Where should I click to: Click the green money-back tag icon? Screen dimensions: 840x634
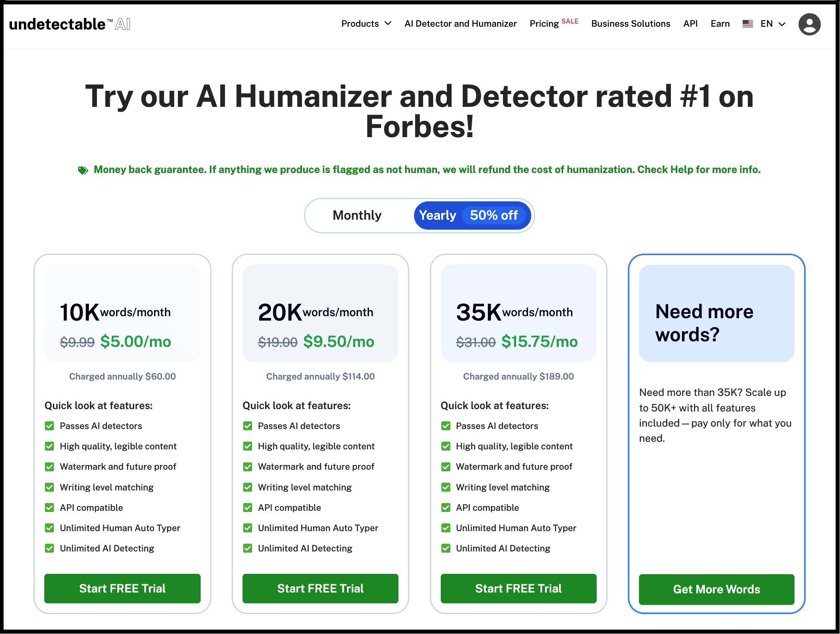83,170
